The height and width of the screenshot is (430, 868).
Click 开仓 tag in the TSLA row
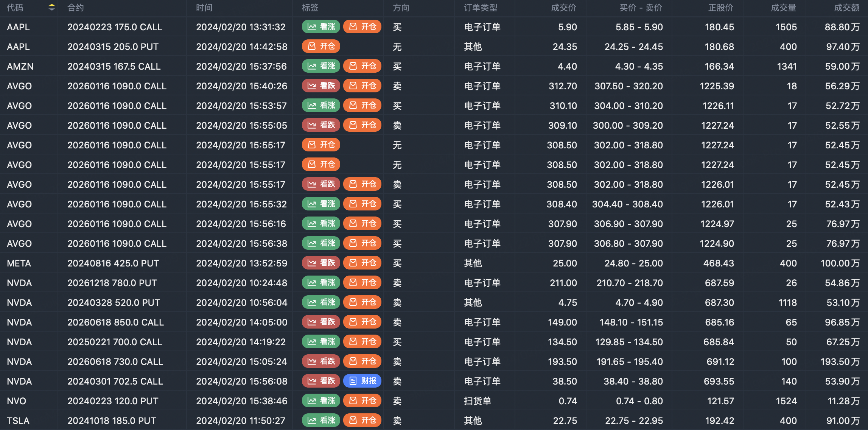tap(362, 420)
